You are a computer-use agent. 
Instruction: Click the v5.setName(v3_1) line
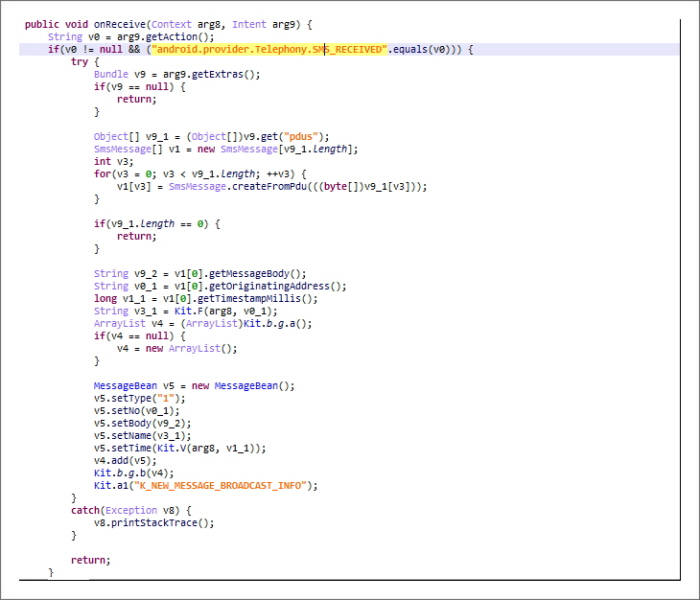[x=142, y=436]
